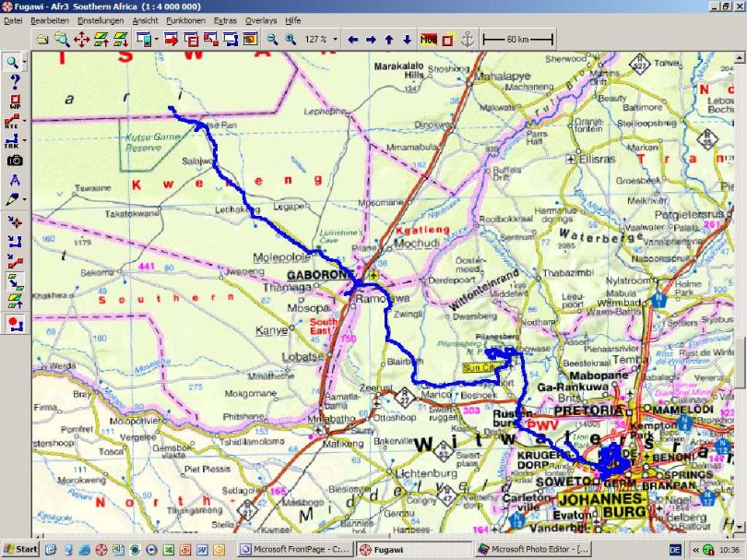Switch to Microsoft FrontPage taskbar button
Screen dimensions: 747x560
click(x=296, y=549)
